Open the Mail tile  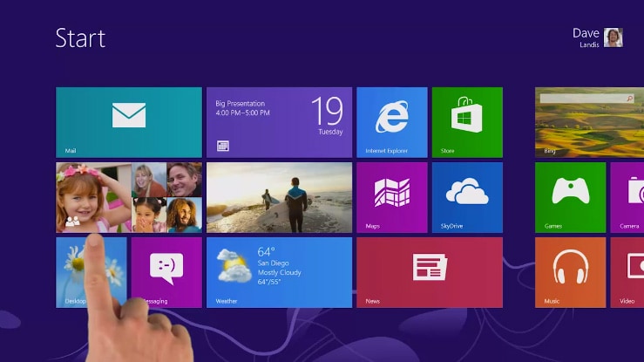[129, 122]
